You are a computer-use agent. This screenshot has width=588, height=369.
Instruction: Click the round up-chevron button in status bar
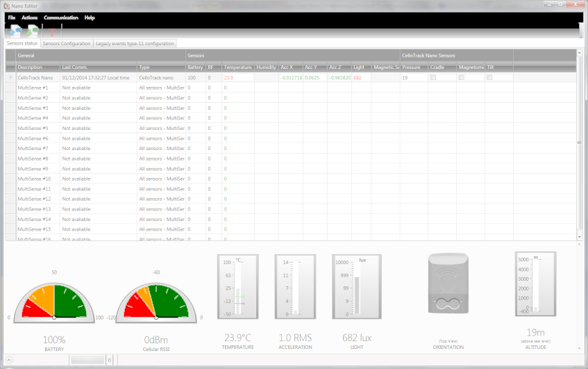8,359
